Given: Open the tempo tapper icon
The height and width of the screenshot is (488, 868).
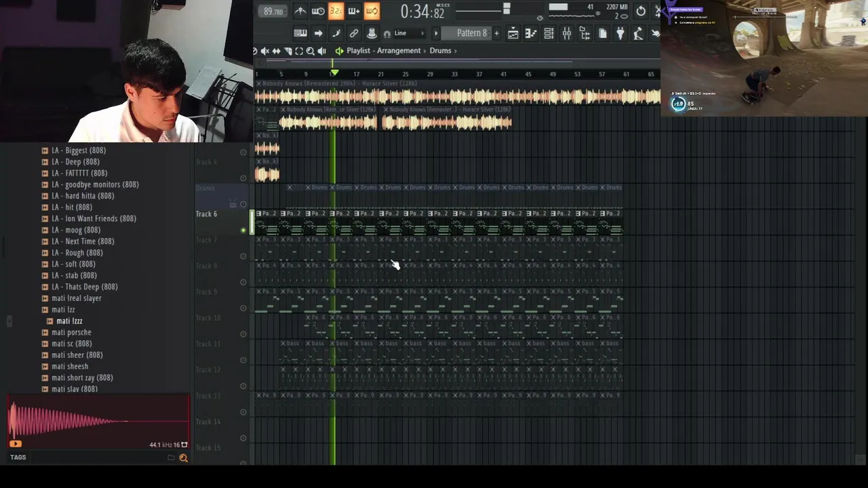Looking at the screenshot, I should click(x=638, y=33).
